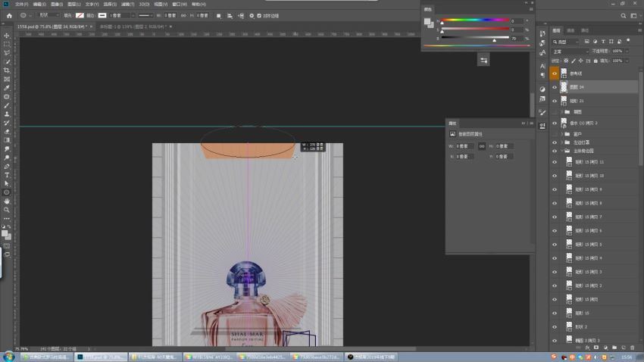Select the Crop tool
The width and height of the screenshot is (644, 362).
point(7,70)
